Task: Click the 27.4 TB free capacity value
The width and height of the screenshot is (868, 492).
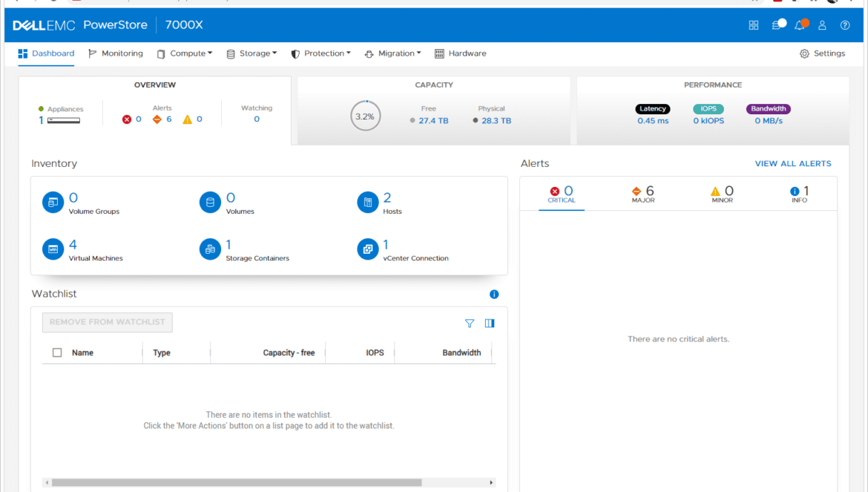Action: coord(433,121)
